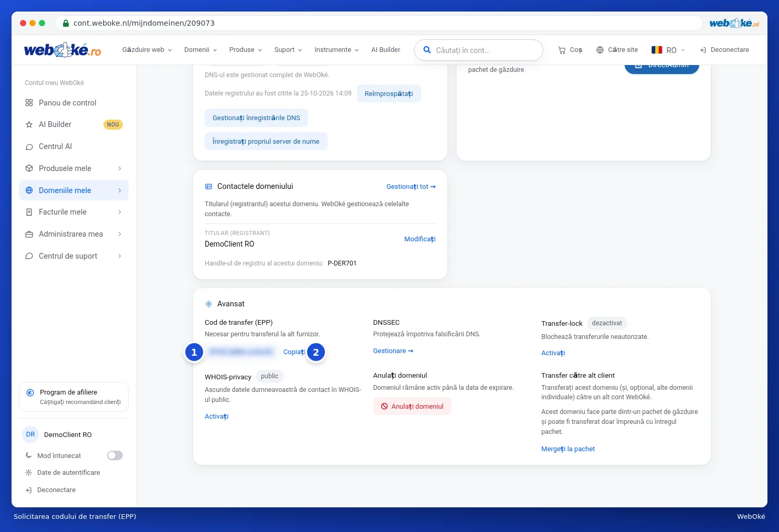Click the top-bar Deconectare logout icon
The width and height of the screenshot is (779, 532).
coord(703,50)
